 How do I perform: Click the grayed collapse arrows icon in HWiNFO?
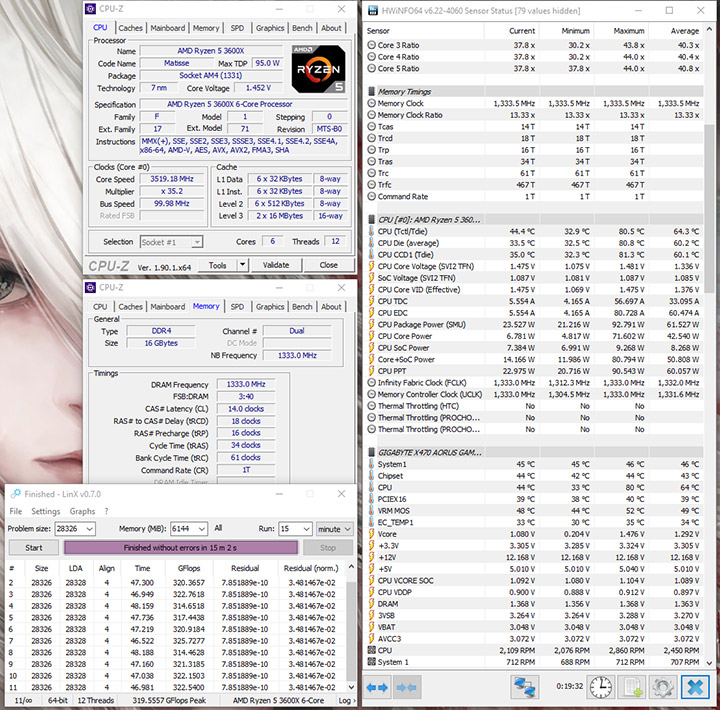click(x=406, y=688)
